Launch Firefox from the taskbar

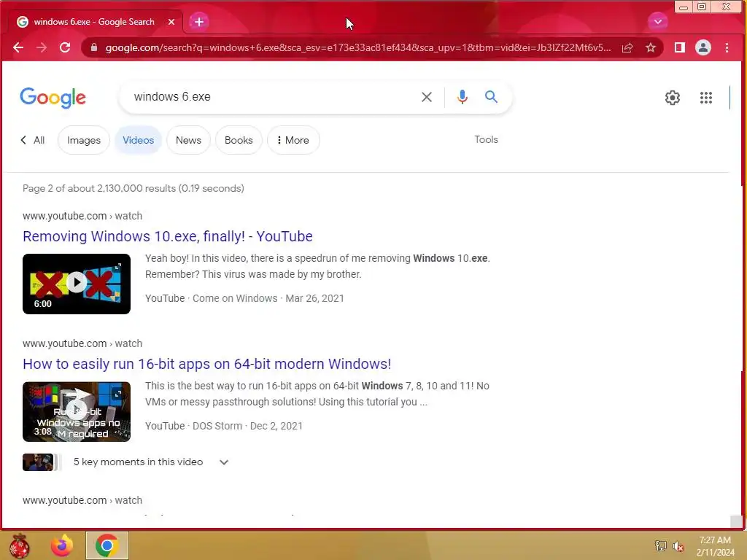pos(62,545)
